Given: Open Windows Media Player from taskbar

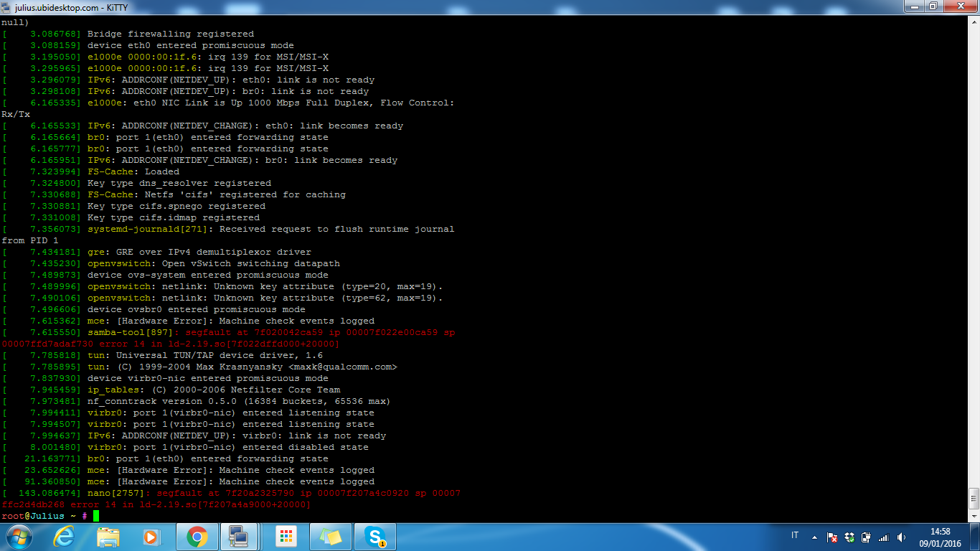Looking at the screenshot, I should pyautogui.click(x=151, y=537).
